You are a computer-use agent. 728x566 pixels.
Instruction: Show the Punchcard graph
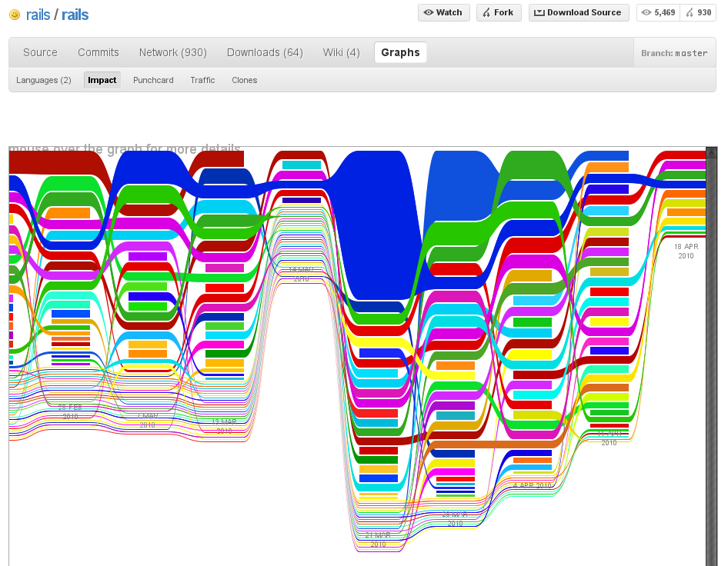[x=153, y=80]
